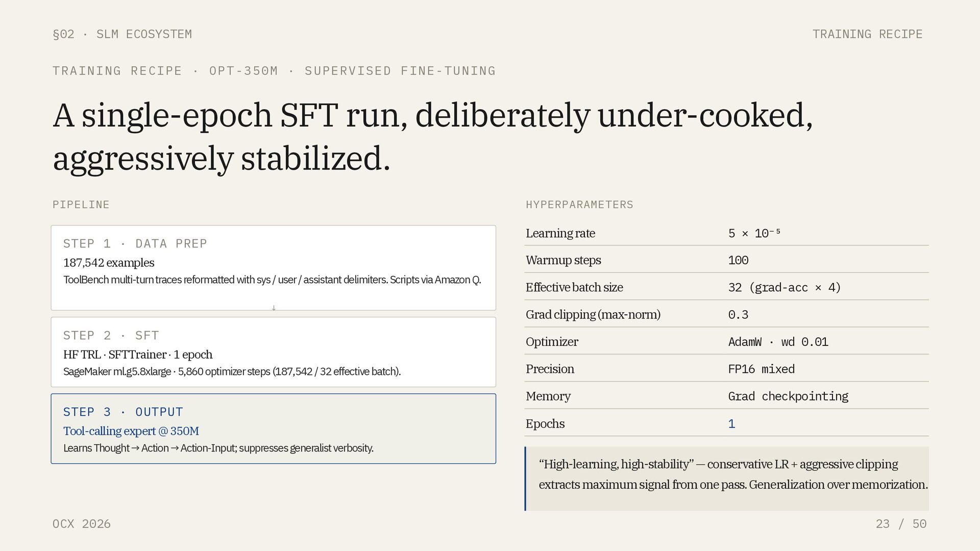Screen dimensions: 980x551
Task: Click the Grad clipping value 0.3
Action: [738, 315]
